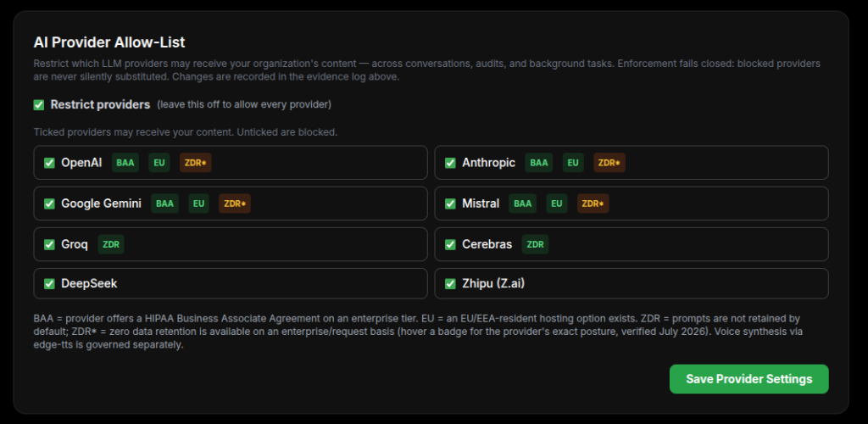The width and height of the screenshot is (868, 424).
Task: Click the ZDR* badge next to OpenAI
Action: coord(196,163)
